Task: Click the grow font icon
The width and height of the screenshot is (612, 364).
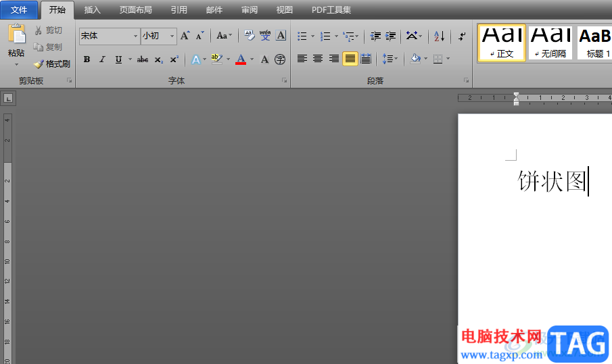Action: pos(185,36)
